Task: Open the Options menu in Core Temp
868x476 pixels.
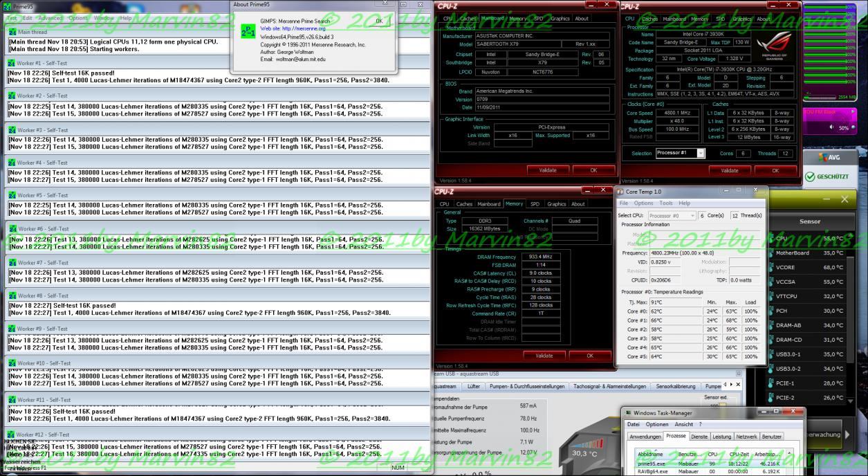Action: (643, 203)
